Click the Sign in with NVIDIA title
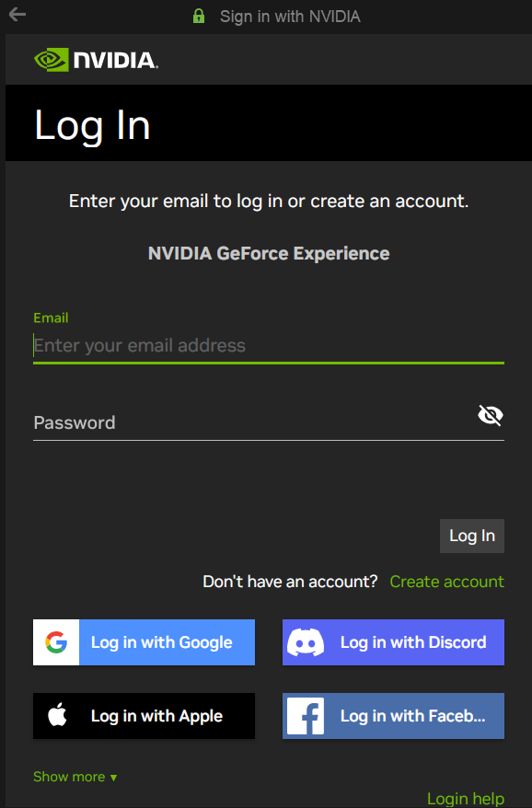This screenshot has height=808, width=532. point(290,17)
